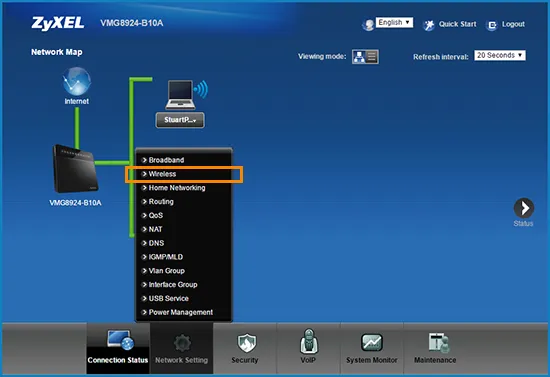Click the arrow bullet beside DNS
This screenshot has width=550, height=377.
pyautogui.click(x=144, y=243)
